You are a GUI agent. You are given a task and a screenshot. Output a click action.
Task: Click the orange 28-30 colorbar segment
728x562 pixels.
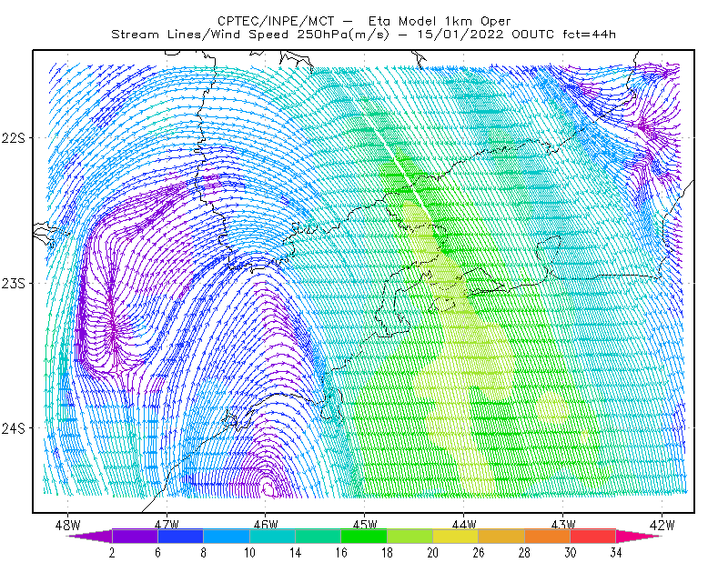547,536
